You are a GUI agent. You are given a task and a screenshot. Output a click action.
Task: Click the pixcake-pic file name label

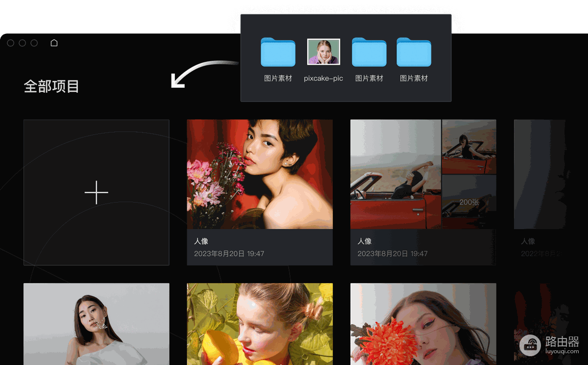[323, 78]
